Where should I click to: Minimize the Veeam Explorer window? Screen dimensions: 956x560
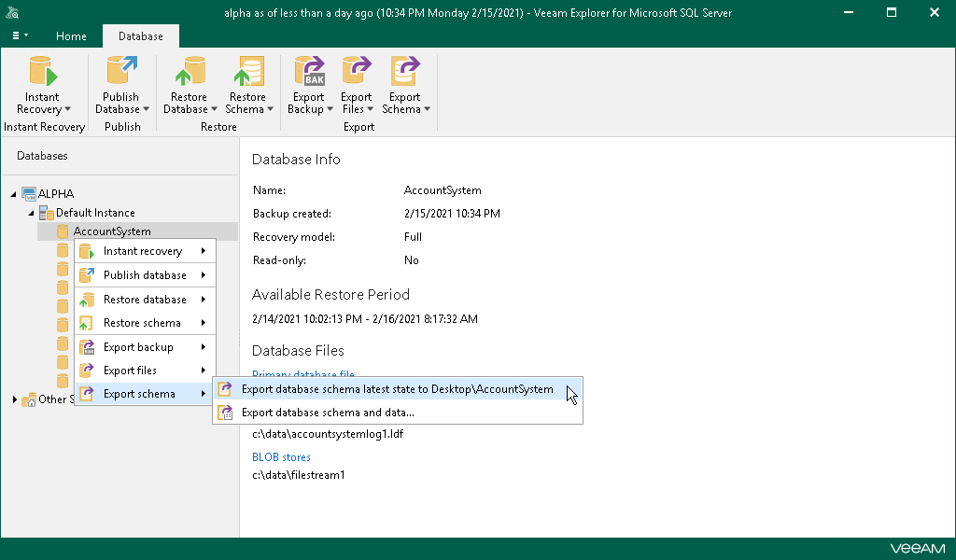click(848, 12)
